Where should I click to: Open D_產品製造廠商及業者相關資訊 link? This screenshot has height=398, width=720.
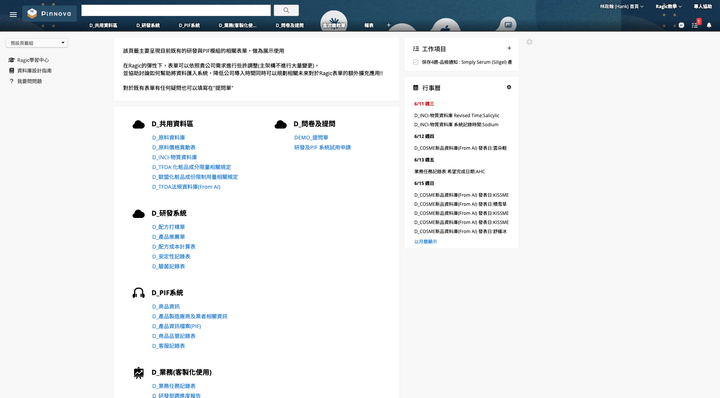coord(190,316)
